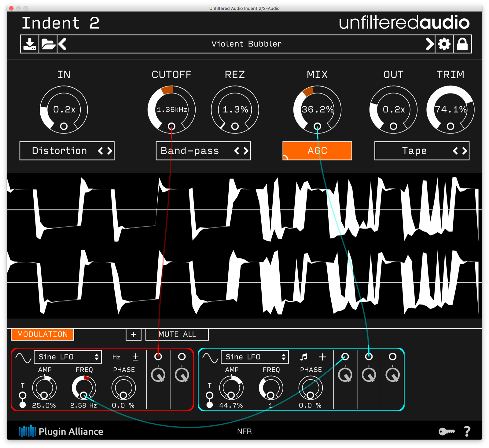Open the preset browser folder icon
The height and width of the screenshot is (448, 489).
47,44
